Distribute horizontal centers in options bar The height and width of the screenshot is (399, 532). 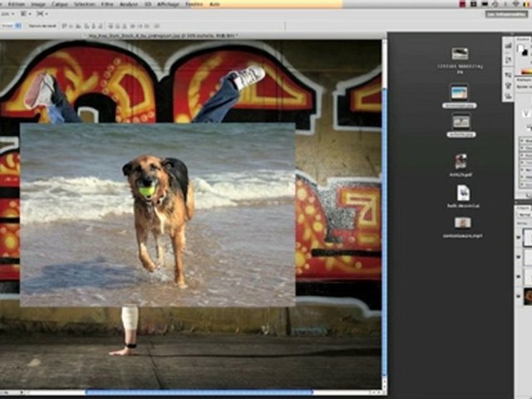tap(140, 26)
